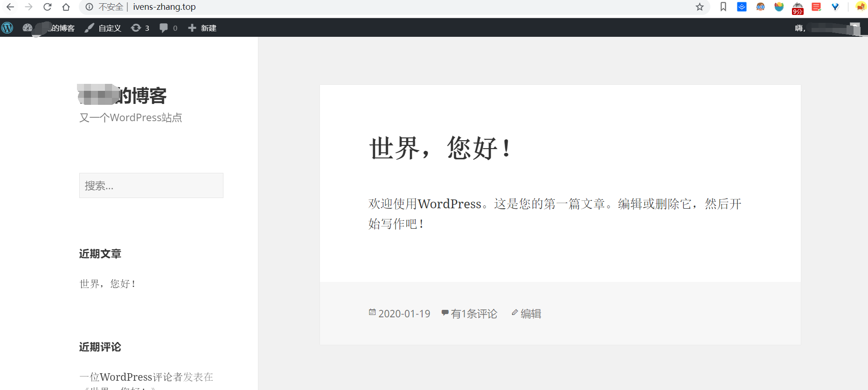The image size is (868, 390).
Task: Open comments menu showing 0
Action: (x=168, y=28)
